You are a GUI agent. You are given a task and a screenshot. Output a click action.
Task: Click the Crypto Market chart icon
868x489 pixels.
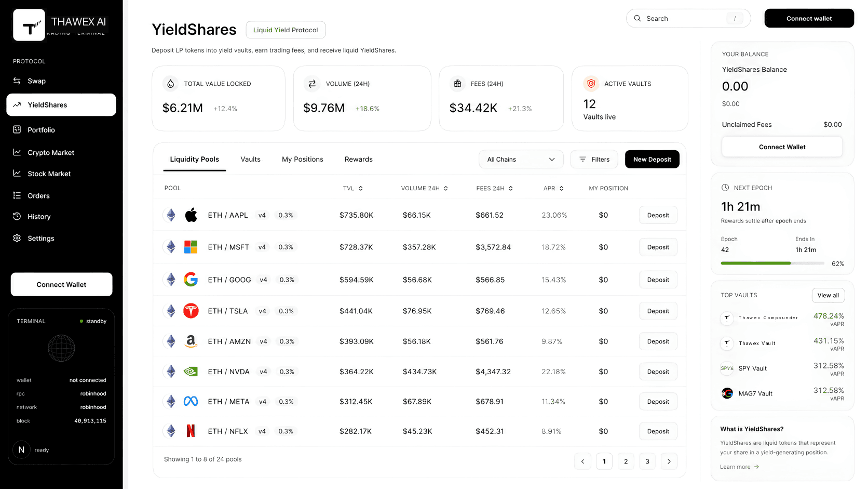point(17,152)
